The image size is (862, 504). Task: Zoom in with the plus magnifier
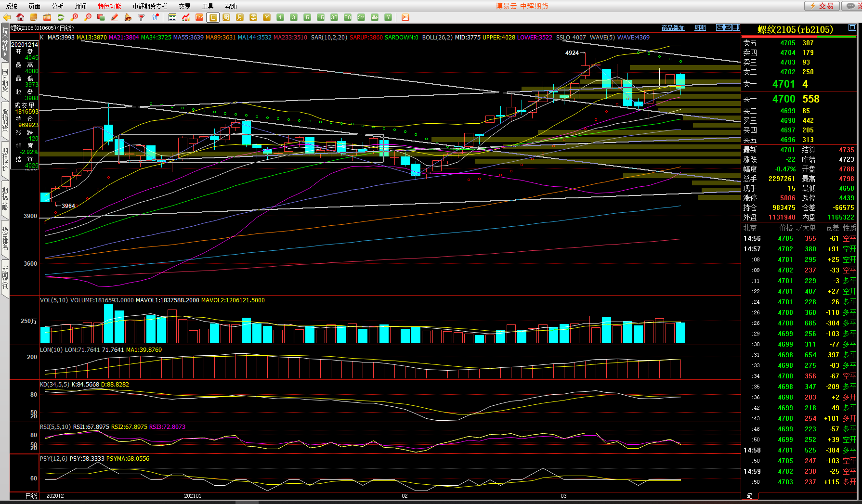pyautogui.click(x=74, y=17)
